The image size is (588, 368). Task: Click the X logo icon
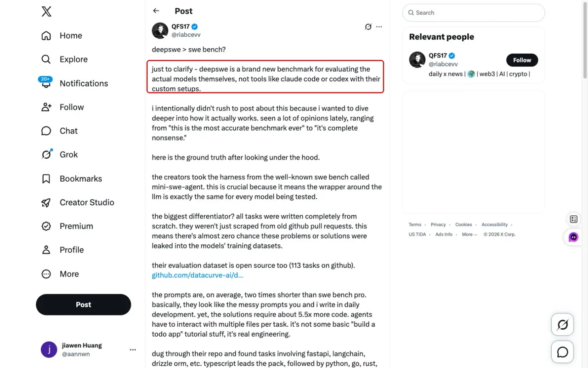(x=46, y=12)
